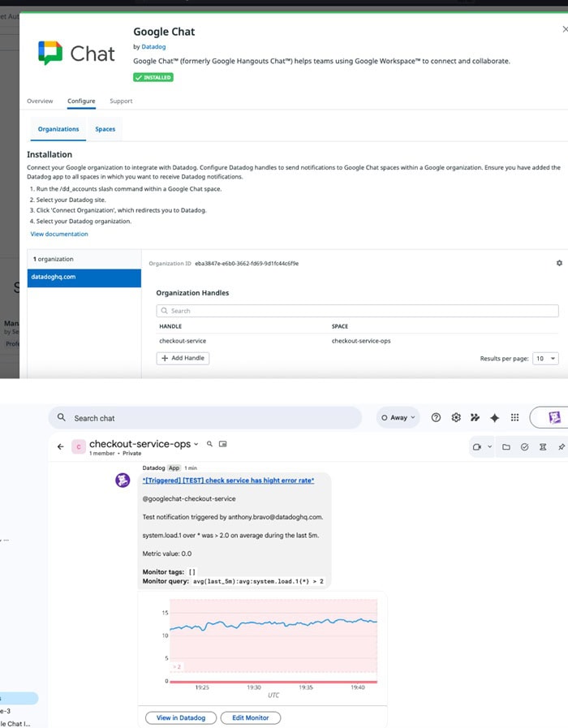The image size is (568, 728).
Task: Click the hourglass icon in space toolbar
Action: [x=543, y=446]
